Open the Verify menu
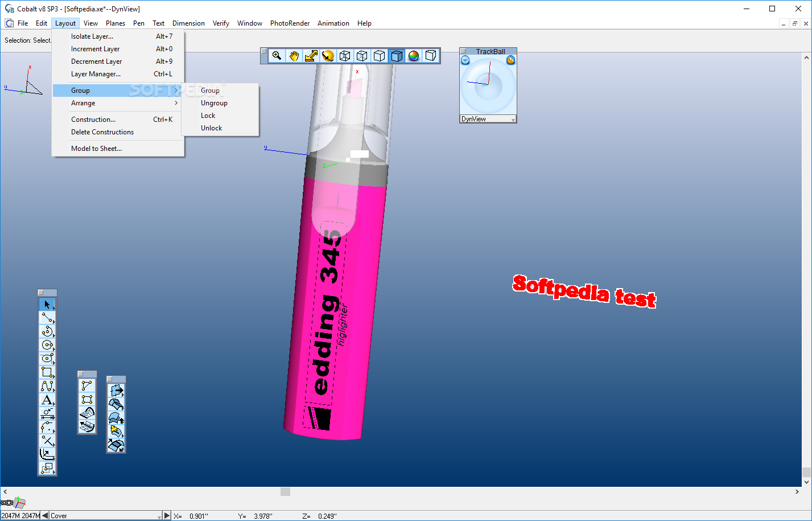The width and height of the screenshot is (812, 521). click(x=221, y=23)
